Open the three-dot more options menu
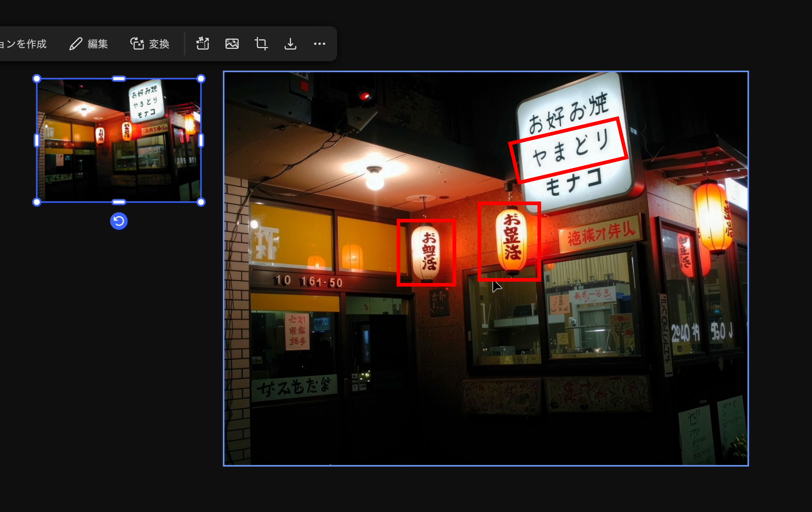This screenshot has height=512, width=812. (x=319, y=44)
